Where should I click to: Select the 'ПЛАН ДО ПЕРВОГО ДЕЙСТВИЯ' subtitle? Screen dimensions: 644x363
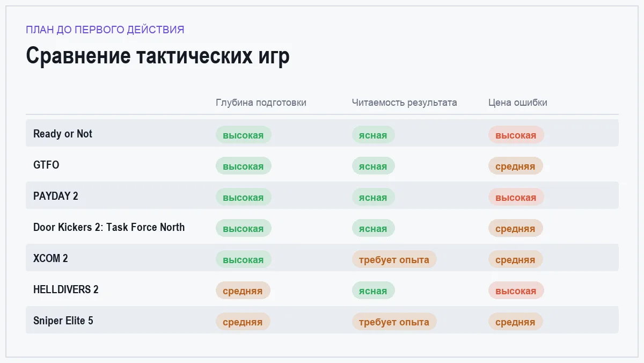click(x=105, y=30)
